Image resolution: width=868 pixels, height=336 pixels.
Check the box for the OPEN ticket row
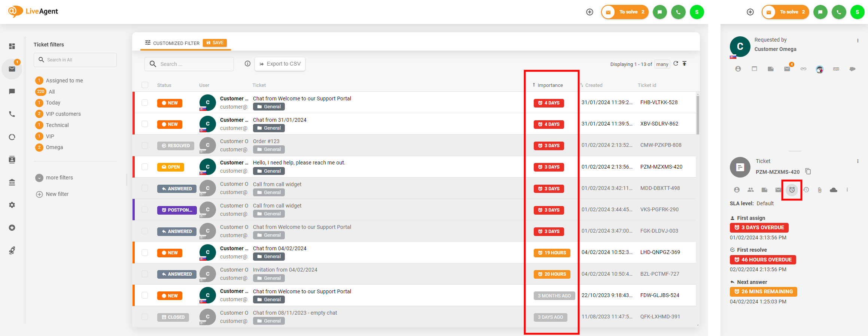click(145, 167)
